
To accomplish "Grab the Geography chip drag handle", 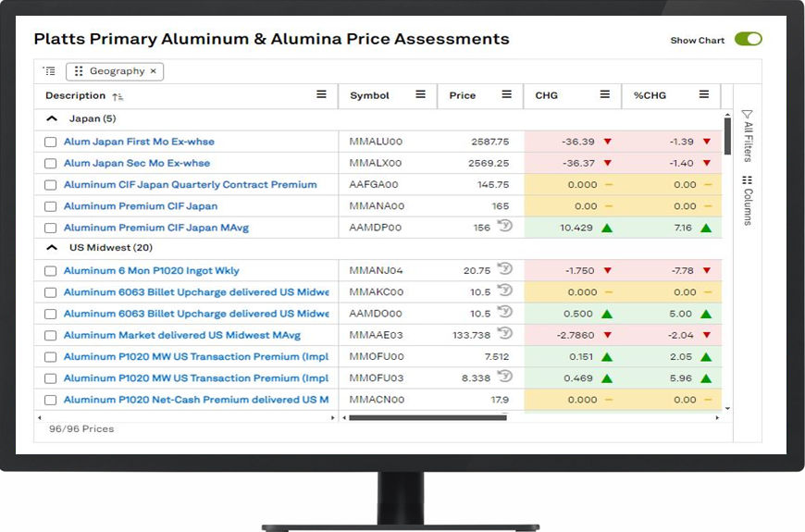I will [x=79, y=71].
